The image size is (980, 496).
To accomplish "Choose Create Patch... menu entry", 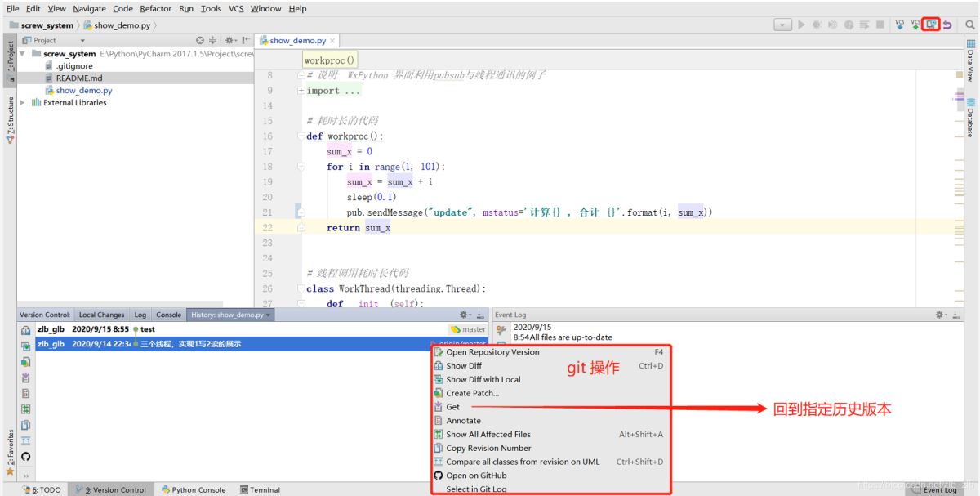I will coord(550,393).
